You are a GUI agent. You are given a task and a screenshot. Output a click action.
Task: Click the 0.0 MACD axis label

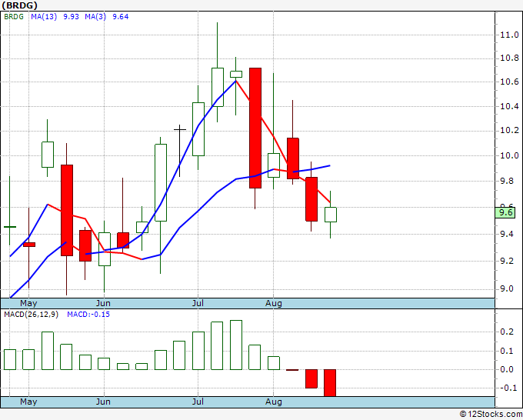(x=507, y=369)
